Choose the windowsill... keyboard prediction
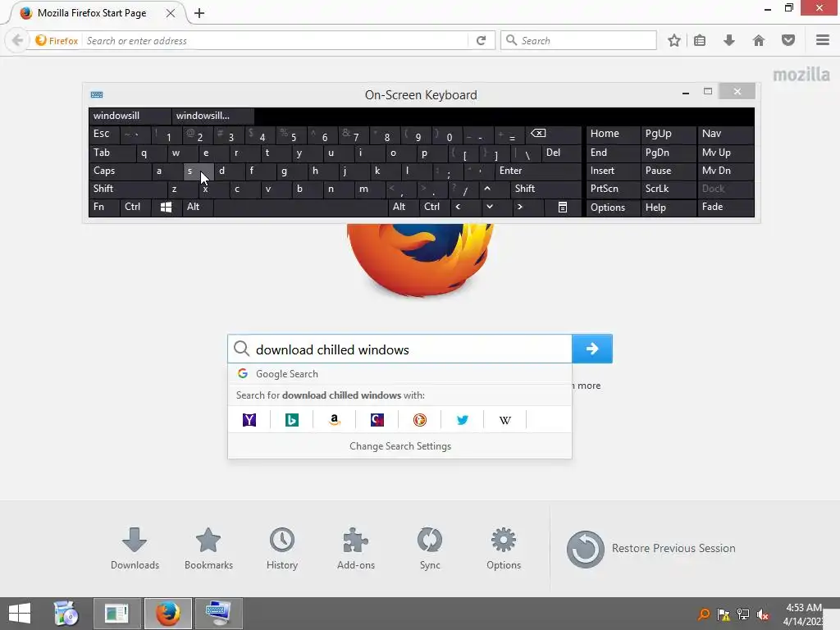 coord(213,116)
